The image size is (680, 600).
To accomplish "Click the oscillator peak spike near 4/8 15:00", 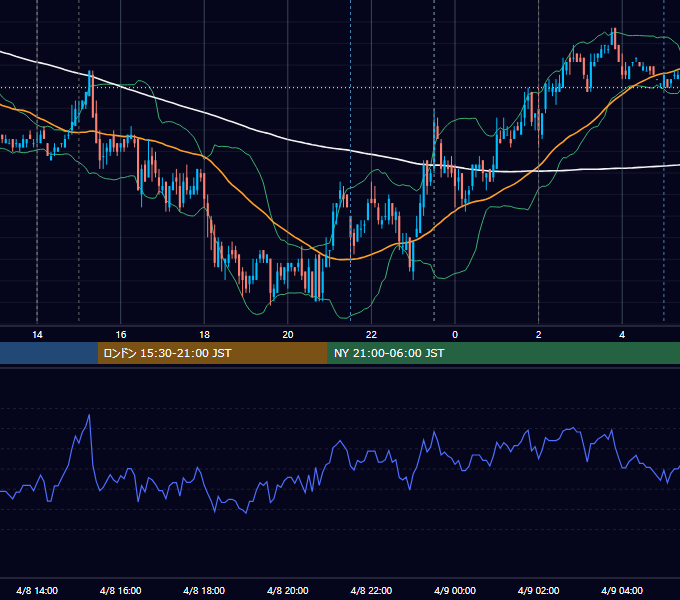I will point(89,416).
